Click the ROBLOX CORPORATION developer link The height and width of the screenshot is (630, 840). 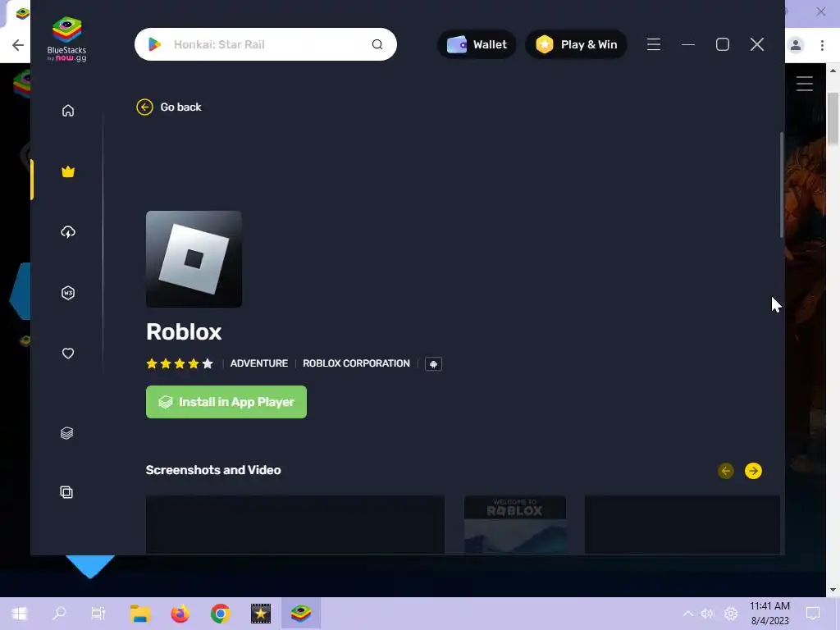tap(356, 363)
